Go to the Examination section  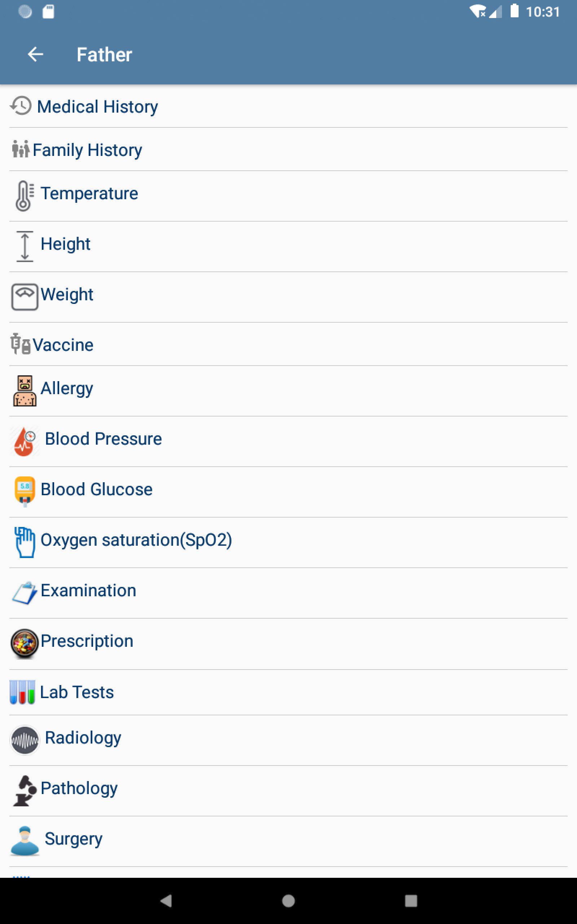pyautogui.click(x=88, y=590)
